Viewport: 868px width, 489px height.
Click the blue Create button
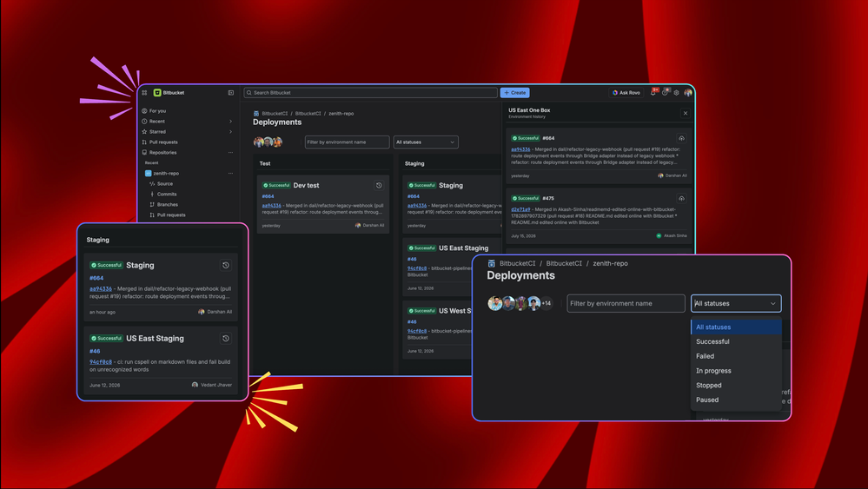tap(515, 93)
